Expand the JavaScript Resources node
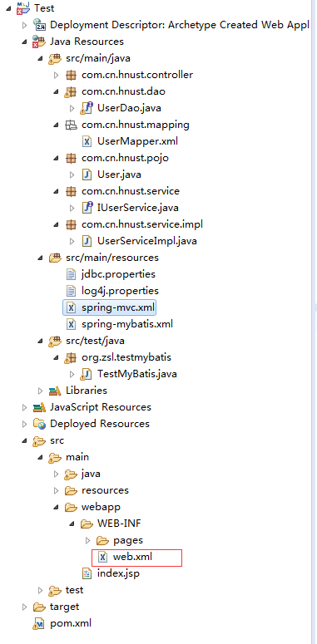Viewport: 317px width, 644px height. (25, 407)
